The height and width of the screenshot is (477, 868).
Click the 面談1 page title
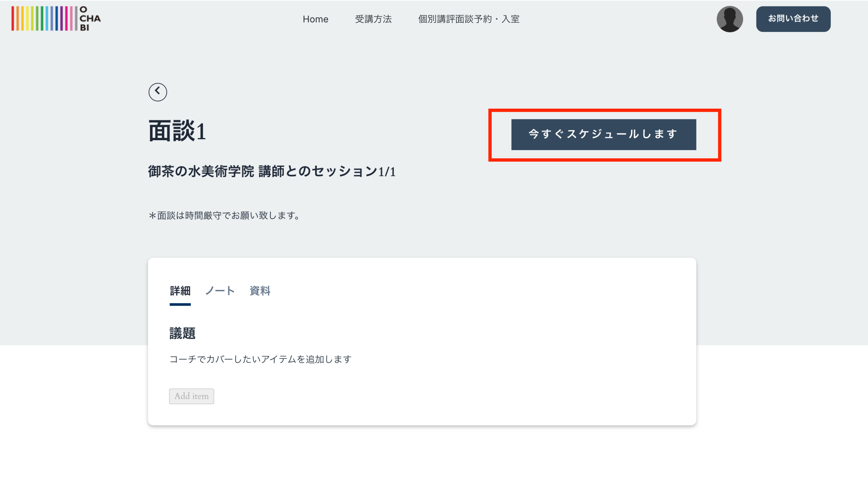(x=177, y=131)
